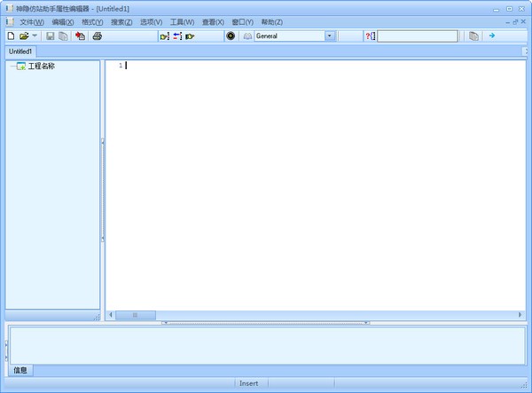
Task: Click the Open folder icon
Action: click(x=24, y=36)
